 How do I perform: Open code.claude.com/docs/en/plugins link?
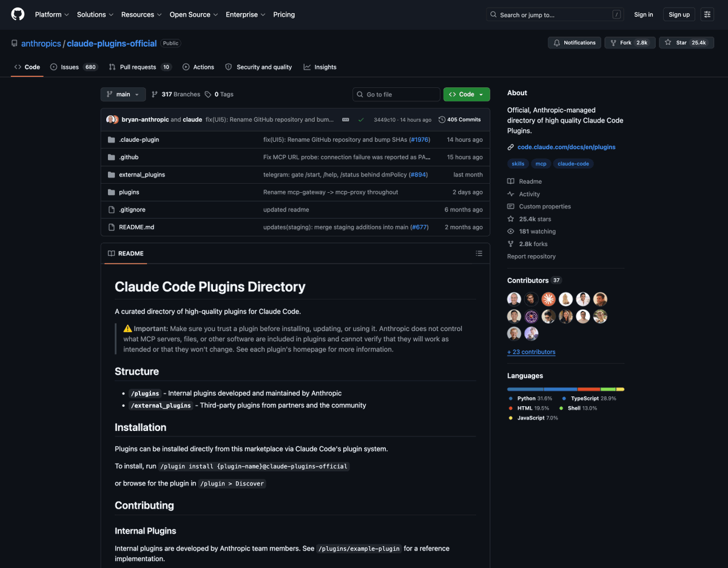(x=566, y=147)
